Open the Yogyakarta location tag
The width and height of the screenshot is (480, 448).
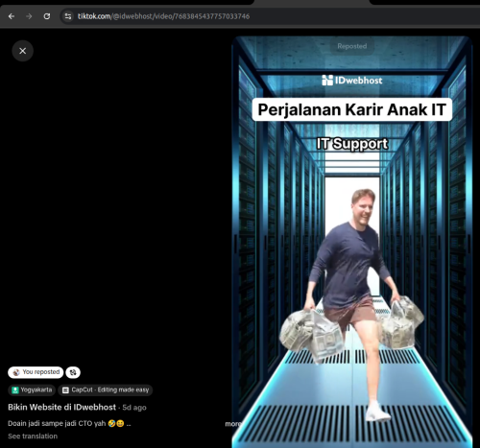pos(32,390)
